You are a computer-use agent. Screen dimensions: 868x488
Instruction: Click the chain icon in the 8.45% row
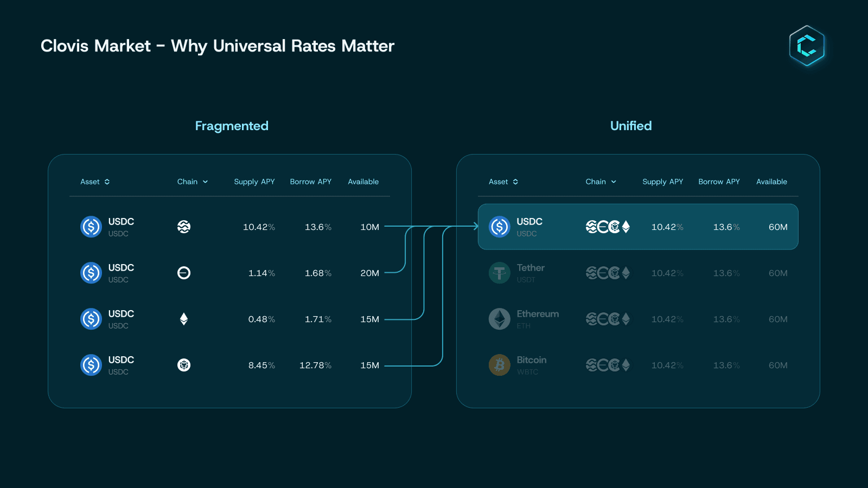pos(184,365)
